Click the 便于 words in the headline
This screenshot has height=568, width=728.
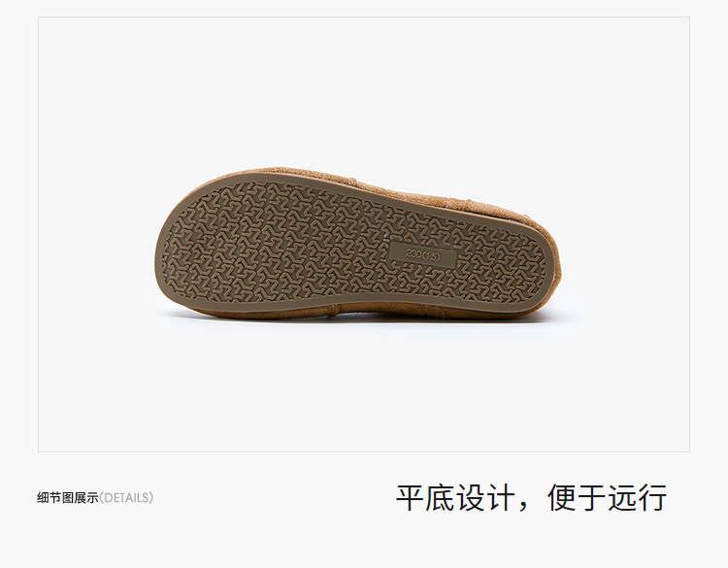[x=577, y=498]
